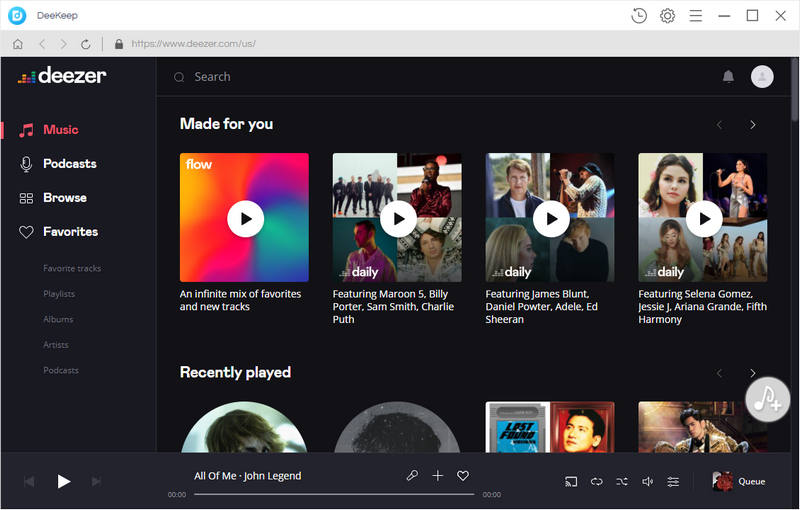Play the Flow mix

(245, 219)
